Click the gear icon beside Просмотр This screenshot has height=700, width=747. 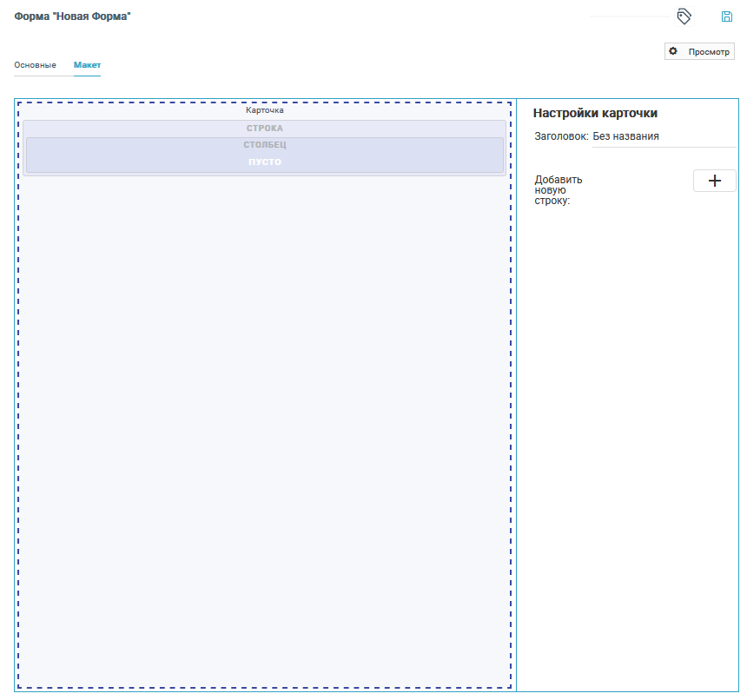click(x=673, y=52)
